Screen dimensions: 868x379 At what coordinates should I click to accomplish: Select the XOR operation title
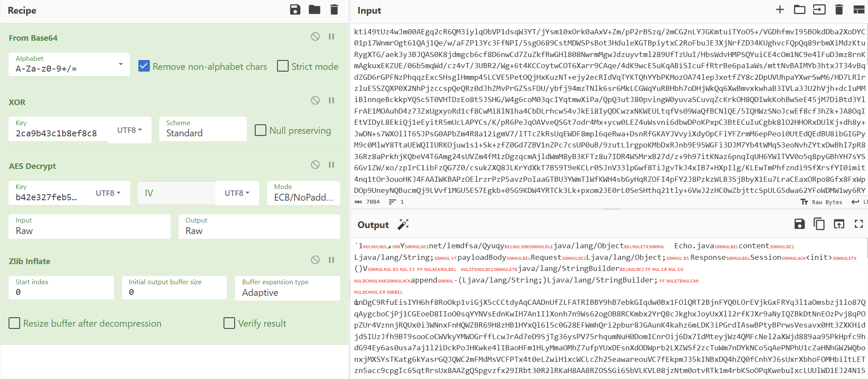point(17,102)
